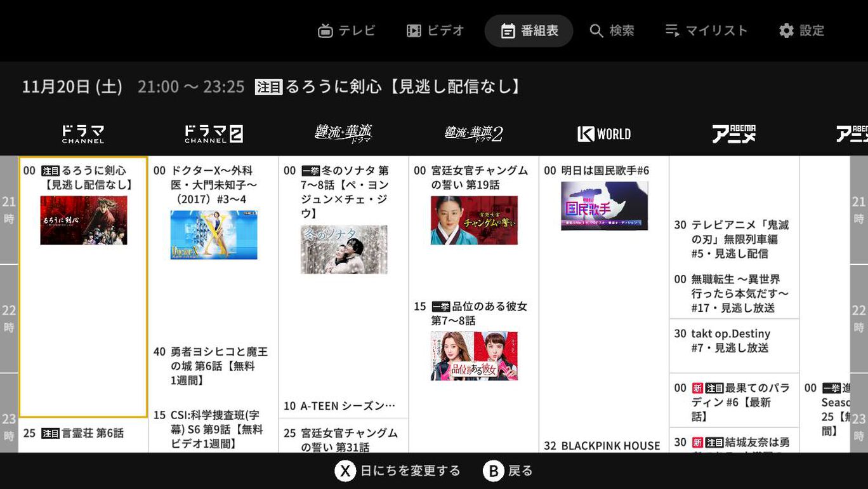The width and height of the screenshot is (868, 489).
Task: Select the ドラマ CHANNEL logo
Action: coord(83,134)
